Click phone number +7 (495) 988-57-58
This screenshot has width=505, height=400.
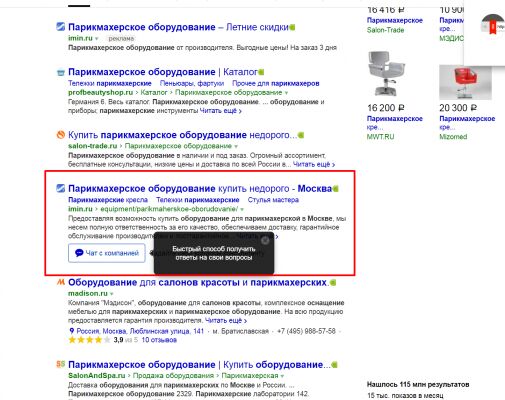306,331
